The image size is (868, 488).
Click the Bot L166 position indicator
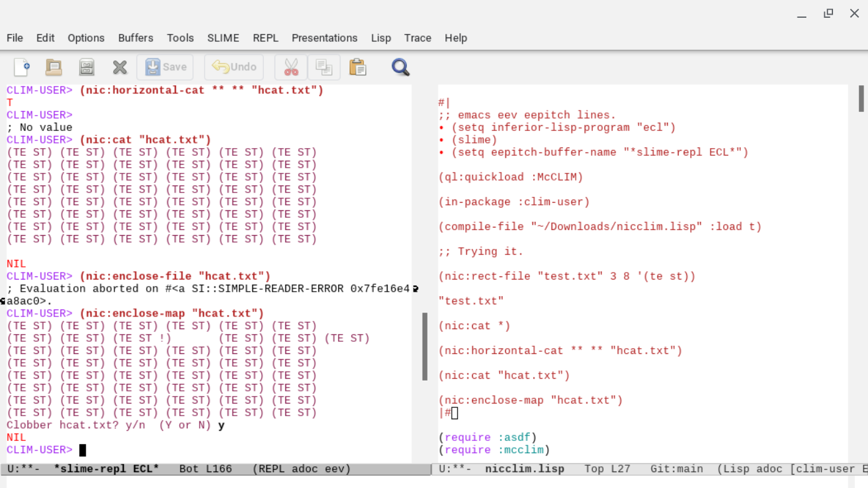pos(205,469)
